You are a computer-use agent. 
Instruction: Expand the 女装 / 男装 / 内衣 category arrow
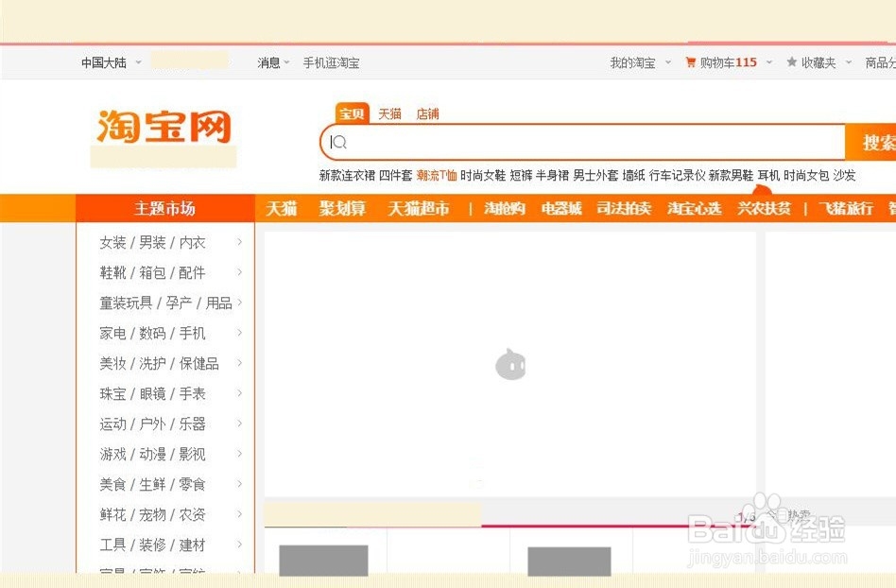(x=239, y=242)
